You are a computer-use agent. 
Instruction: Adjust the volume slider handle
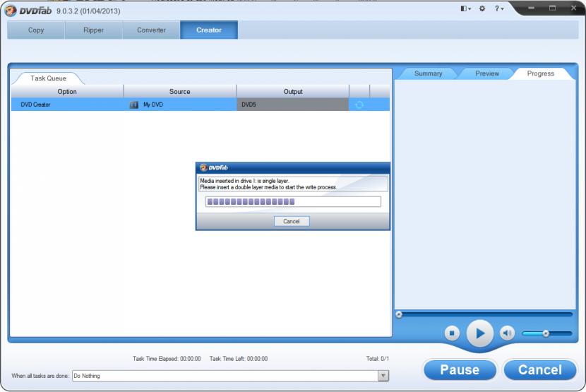[546, 333]
